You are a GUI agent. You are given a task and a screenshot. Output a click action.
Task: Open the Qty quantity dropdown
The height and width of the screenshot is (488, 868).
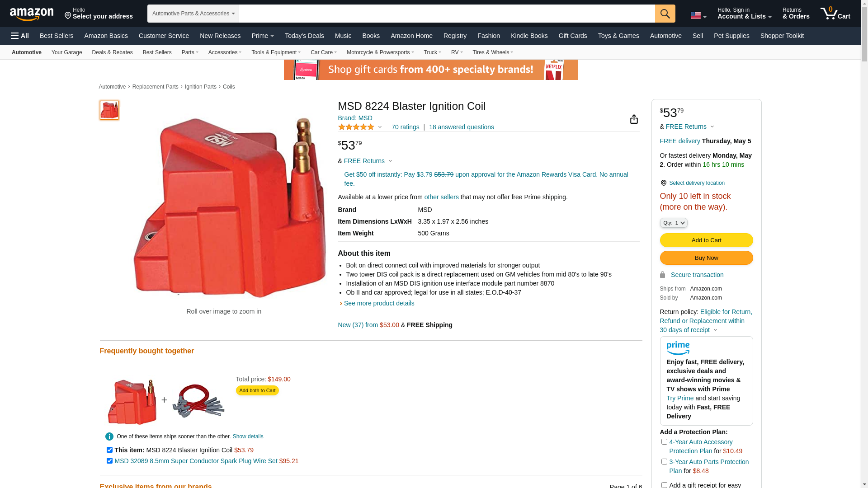click(x=674, y=223)
